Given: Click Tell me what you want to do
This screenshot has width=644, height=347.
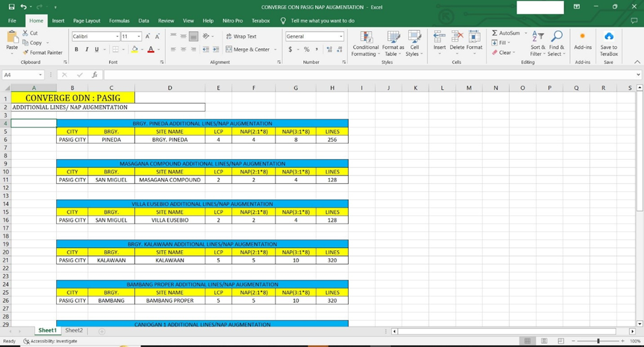Looking at the screenshot, I should pos(322,20).
